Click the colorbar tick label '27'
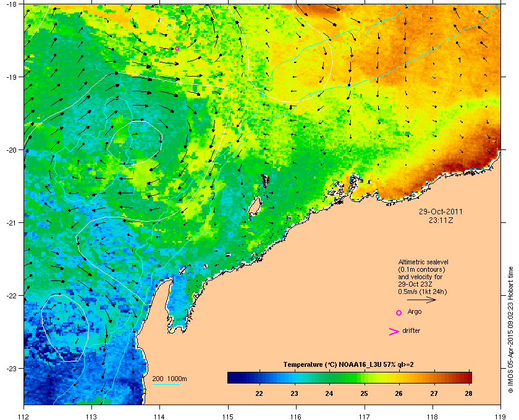Viewport: 519px width, 420px height. click(434, 393)
